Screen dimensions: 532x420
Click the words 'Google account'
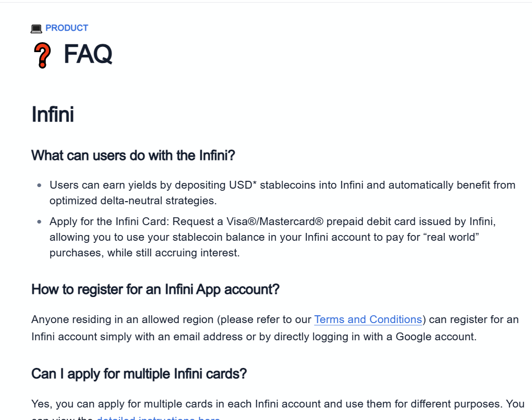[435, 337]
